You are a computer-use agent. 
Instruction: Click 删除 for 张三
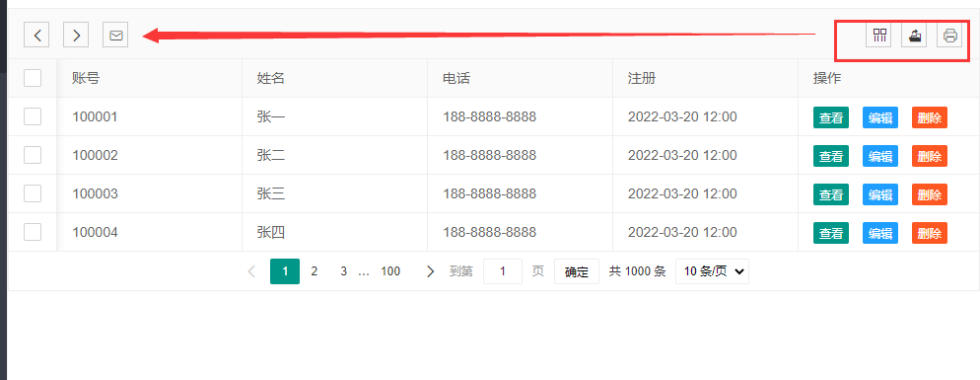pyautogui.click(x=930, y=194)
